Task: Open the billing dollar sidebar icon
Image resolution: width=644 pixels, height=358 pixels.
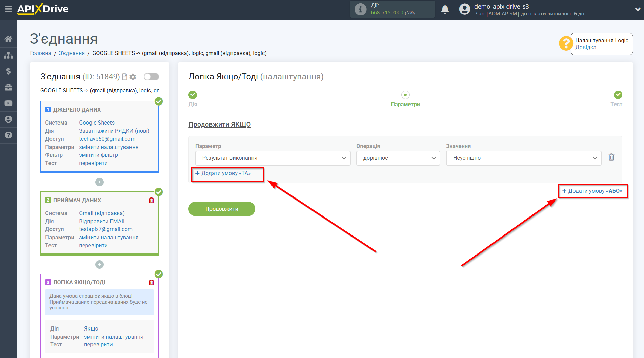Action: [8, 71]
